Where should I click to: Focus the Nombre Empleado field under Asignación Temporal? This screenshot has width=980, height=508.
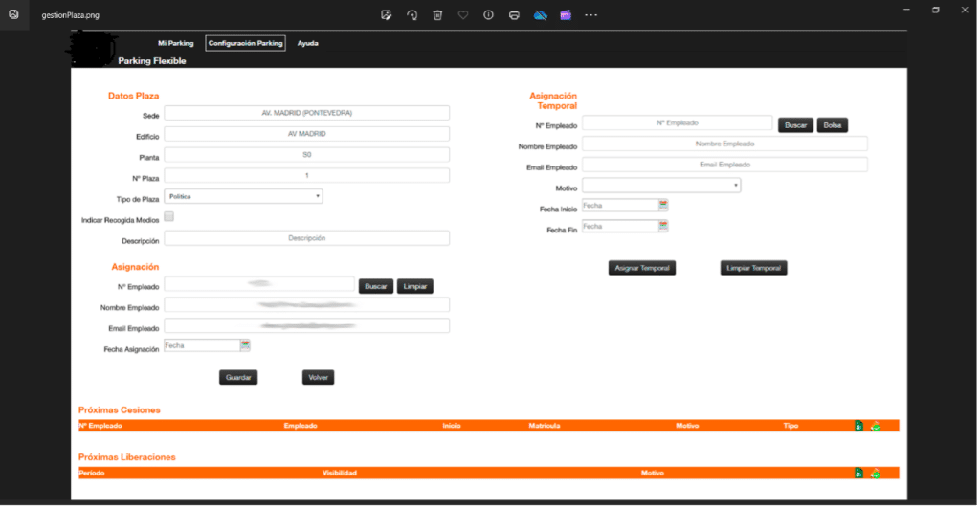coord(724,144)
